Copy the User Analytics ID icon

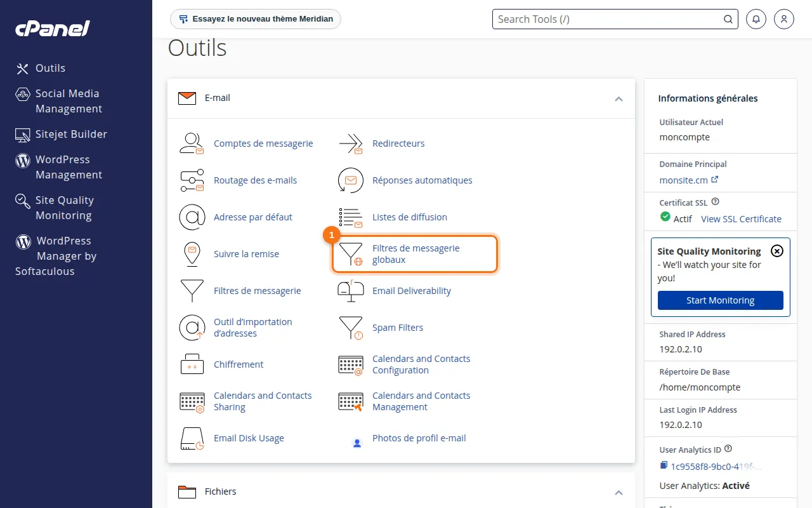pyautogui.click(x=664, y=466)
